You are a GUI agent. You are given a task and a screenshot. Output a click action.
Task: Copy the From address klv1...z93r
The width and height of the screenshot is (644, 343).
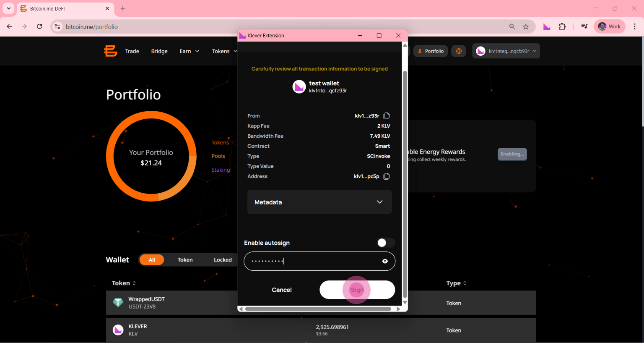pyautogui.click(x=387, y=116)
